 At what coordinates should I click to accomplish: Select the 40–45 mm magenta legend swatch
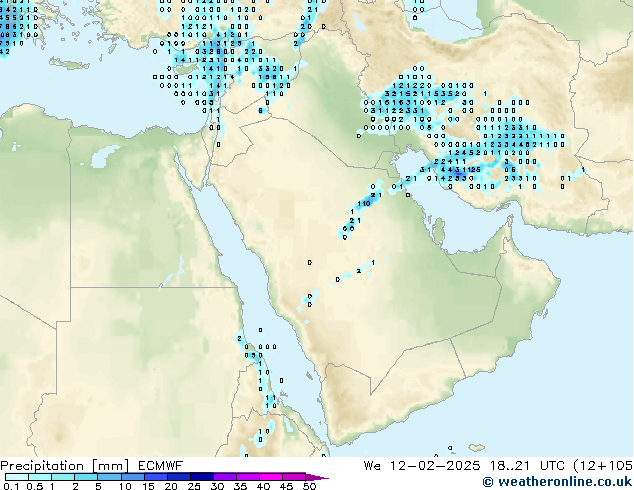click(x=271, y=477)
